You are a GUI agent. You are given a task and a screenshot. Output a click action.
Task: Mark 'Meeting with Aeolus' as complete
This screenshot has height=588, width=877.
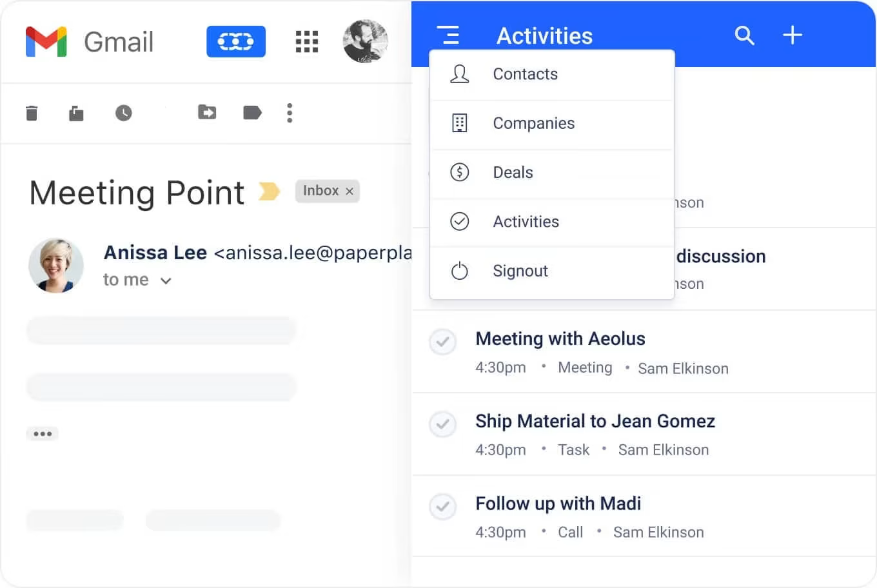(x=443, y=342)
